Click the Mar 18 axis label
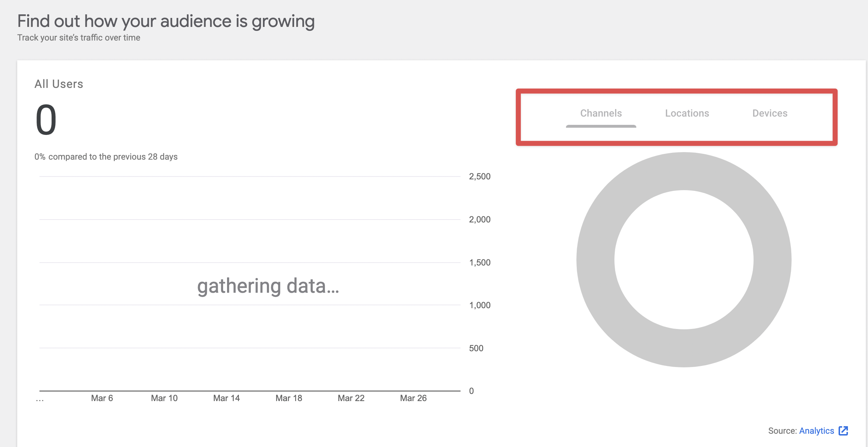 [289, 398]
